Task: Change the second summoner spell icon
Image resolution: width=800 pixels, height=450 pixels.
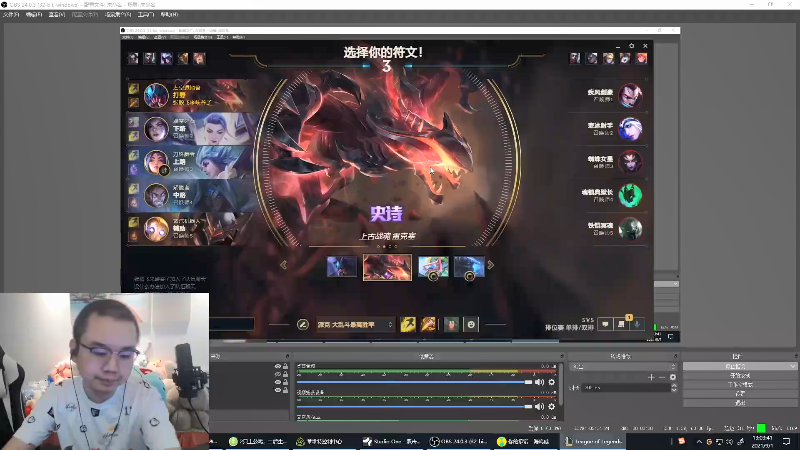Action: click(x=428, y=324)
